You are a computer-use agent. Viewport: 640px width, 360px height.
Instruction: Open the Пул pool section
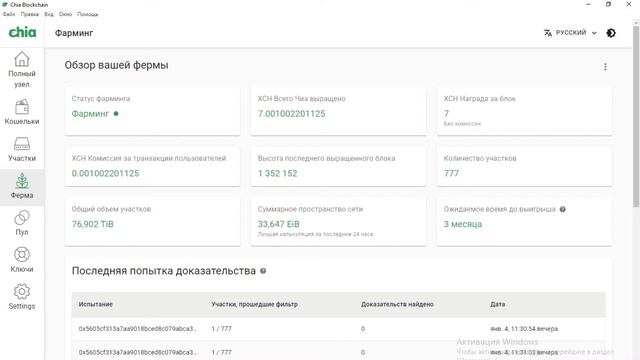coord(22,223)
